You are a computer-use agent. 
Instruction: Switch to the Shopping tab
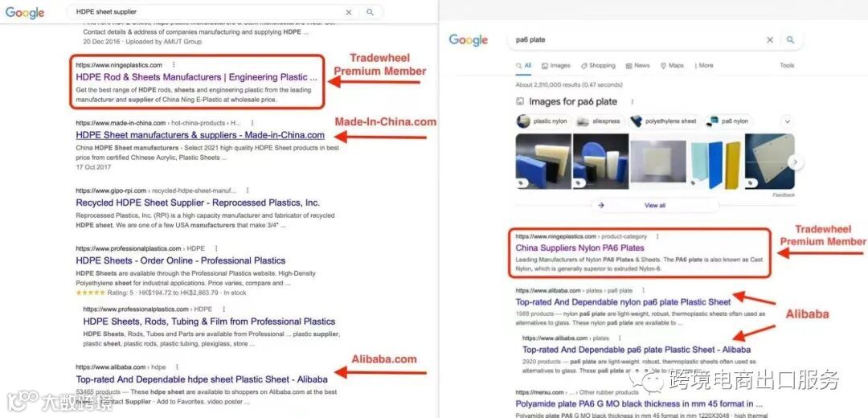[598, 65]
